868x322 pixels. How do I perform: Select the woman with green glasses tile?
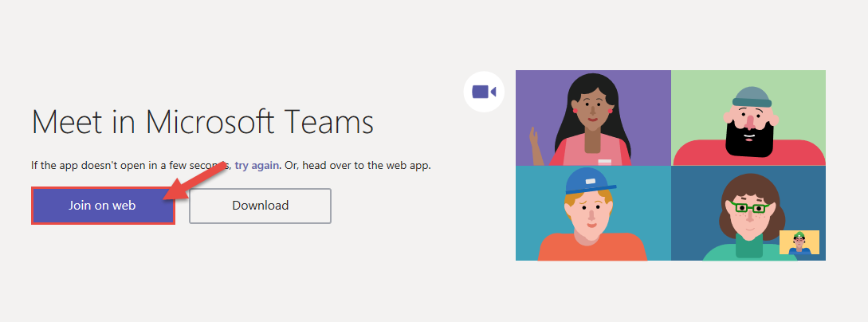(748, 213)
